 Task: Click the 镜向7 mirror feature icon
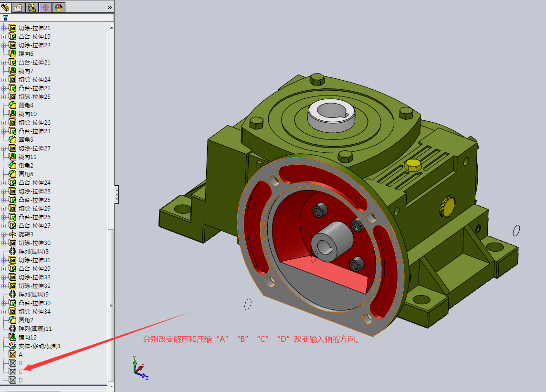[12, 71]
